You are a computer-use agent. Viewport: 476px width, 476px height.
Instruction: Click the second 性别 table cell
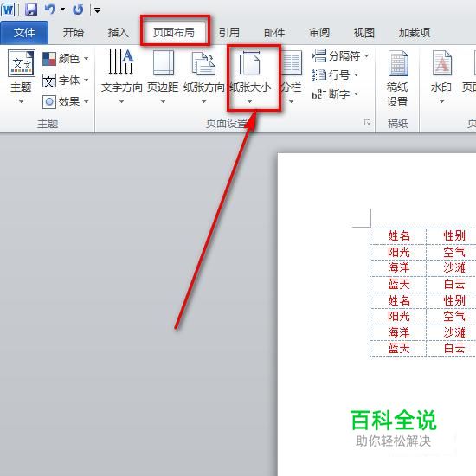[453, 300]
